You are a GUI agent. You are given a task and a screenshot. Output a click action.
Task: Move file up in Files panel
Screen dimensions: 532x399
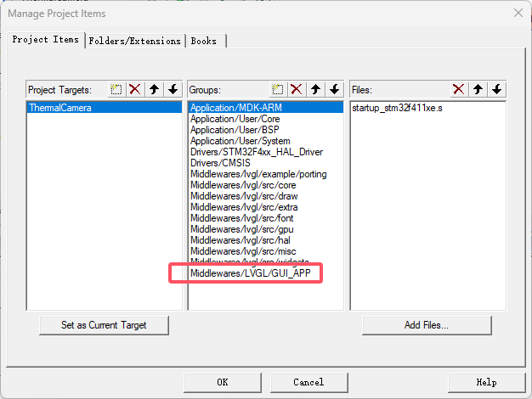pos(478,89)
